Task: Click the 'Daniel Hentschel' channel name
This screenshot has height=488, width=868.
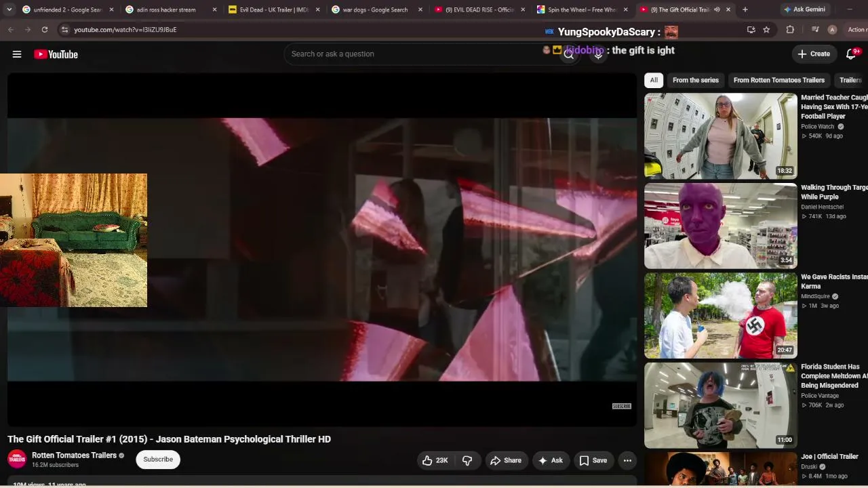Action: coord(823,207)
